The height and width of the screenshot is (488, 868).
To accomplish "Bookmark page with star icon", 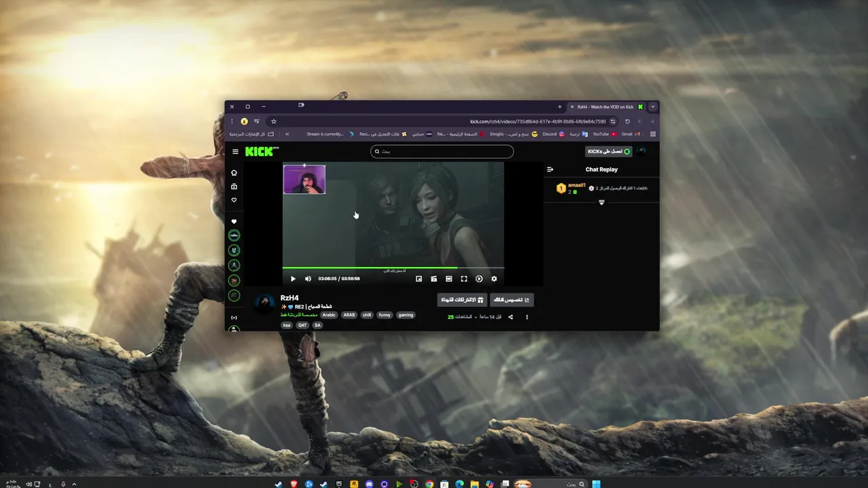I will pyautogui.click(x=273, y=122).
